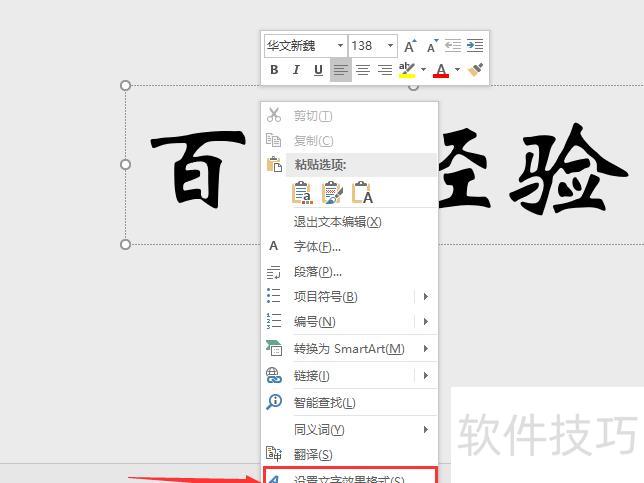Select 项目符号(B) bullets menu entry

(x=338, y=297)
